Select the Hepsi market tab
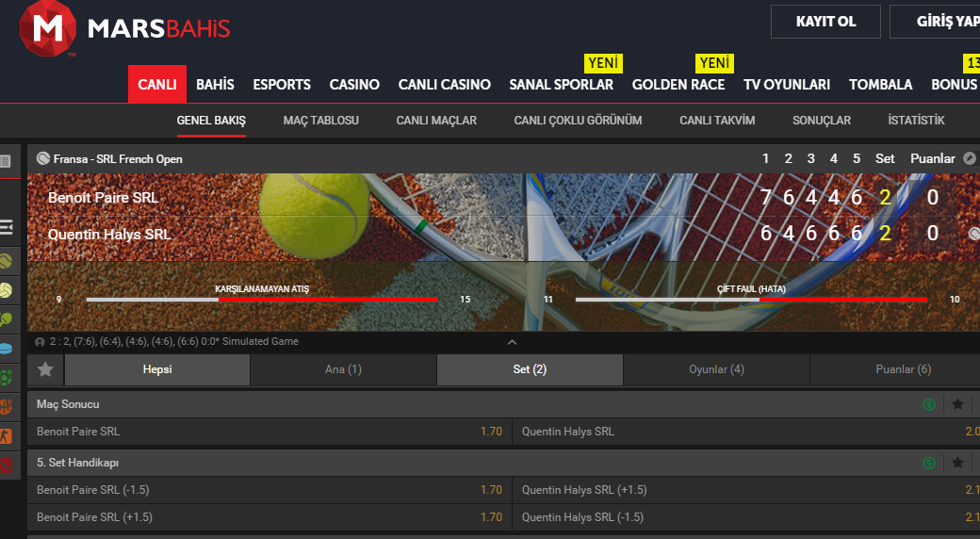Screen dimensions: 980x539 click(157, 369)
